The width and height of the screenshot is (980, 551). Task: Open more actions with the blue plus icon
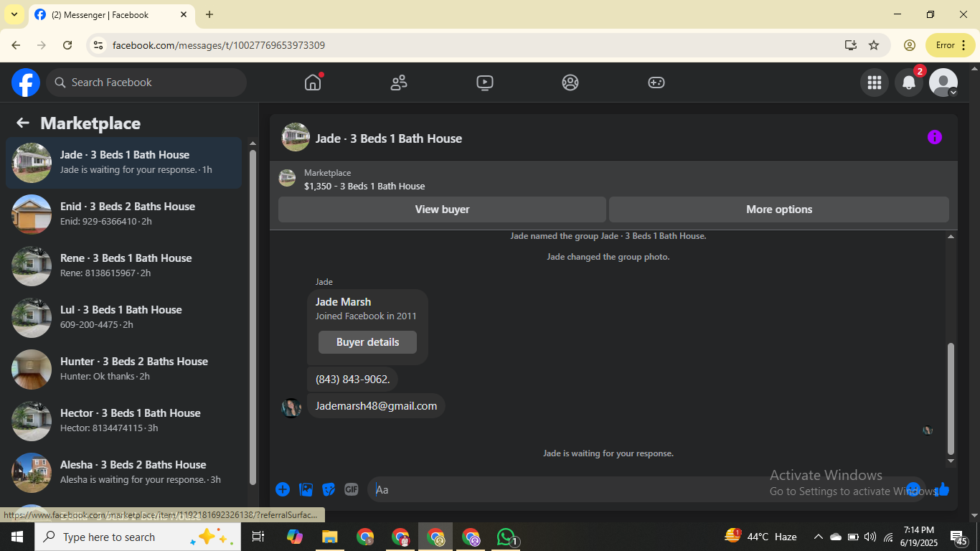pos(283,489)
